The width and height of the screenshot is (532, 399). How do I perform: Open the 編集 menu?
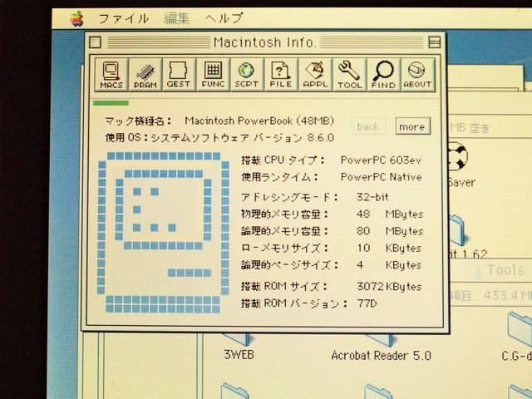177,18
